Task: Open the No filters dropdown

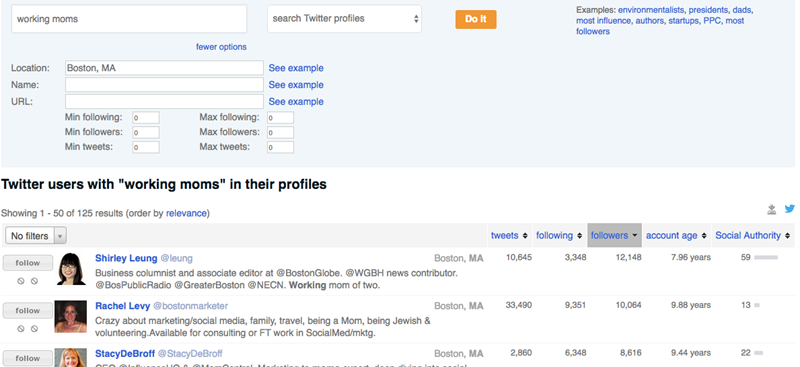Action: pos(36,236)
